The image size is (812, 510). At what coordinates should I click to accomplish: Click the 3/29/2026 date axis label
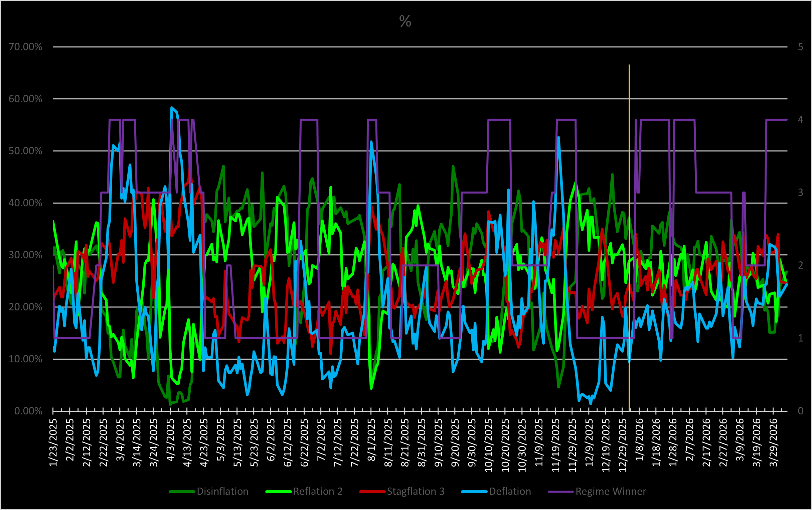tap(773, 442)
